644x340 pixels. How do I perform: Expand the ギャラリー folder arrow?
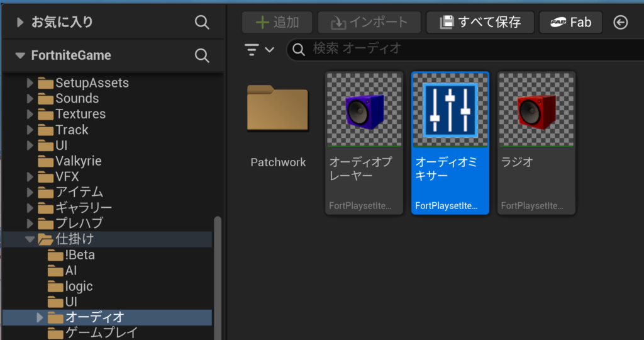pos(30,208)
